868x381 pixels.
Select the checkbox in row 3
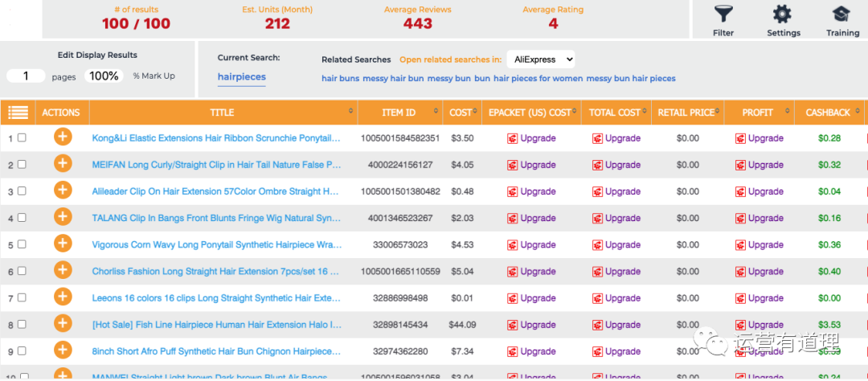[22, 191]
